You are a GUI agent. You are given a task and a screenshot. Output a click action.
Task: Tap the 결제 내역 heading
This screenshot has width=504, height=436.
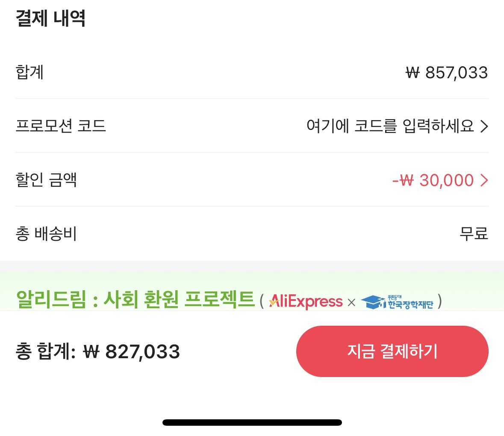click(x=50, y=18)
